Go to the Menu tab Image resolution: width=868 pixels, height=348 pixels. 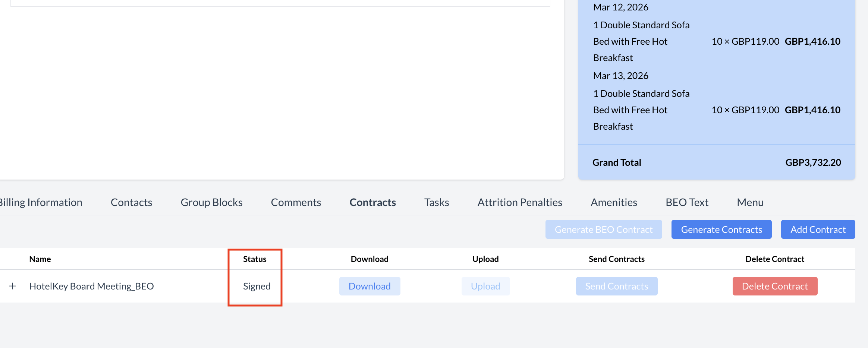coord(750,202)
